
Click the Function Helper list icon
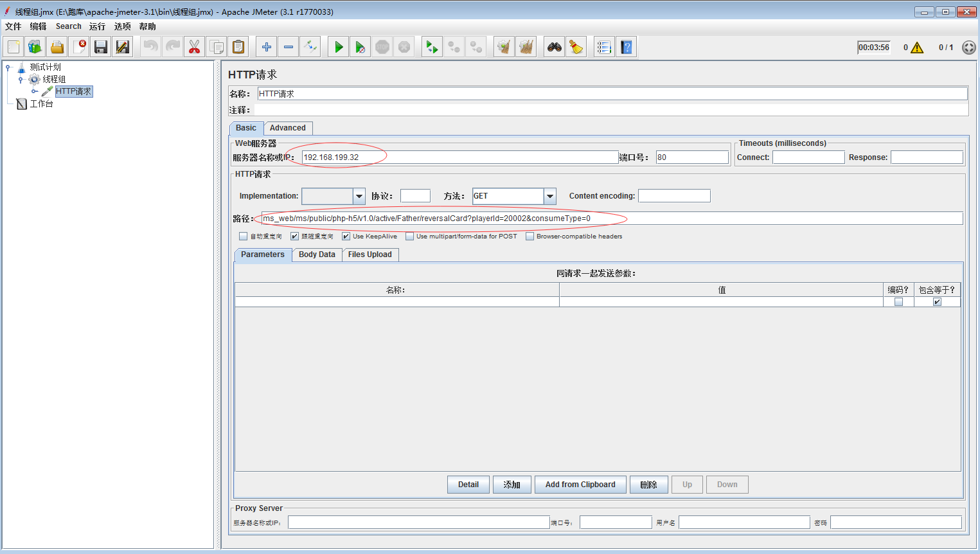[604, 47]
